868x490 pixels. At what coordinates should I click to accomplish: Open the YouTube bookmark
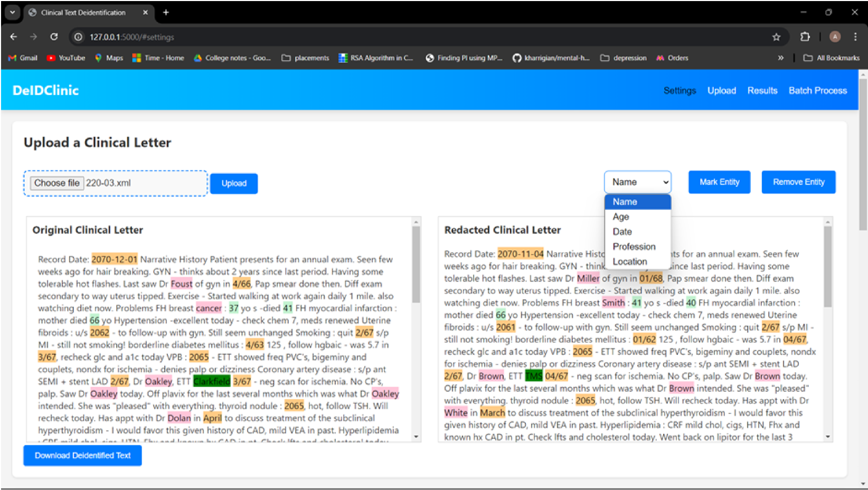click(66, 58)
